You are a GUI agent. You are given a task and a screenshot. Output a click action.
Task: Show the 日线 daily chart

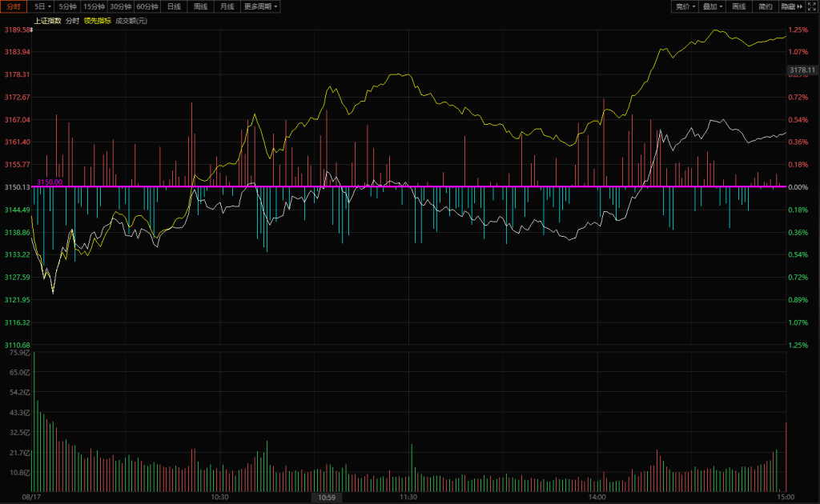pyautogui.click(x=175, y=6)
